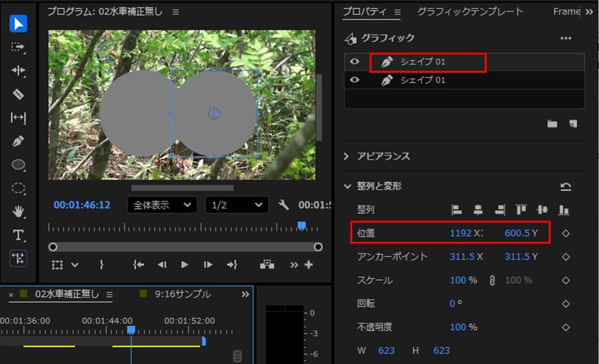Click 位置 X value 1192
The height and width of the screenshot is (364, 599).
[461, 233]
